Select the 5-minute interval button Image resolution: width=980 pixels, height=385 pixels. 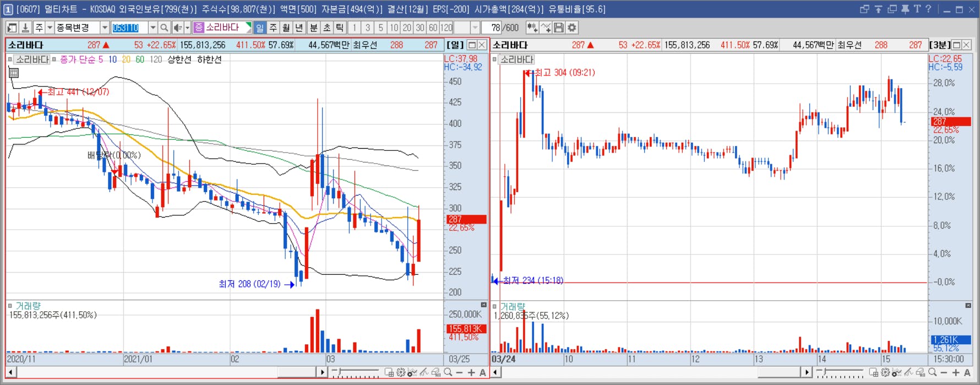[380, 28]
